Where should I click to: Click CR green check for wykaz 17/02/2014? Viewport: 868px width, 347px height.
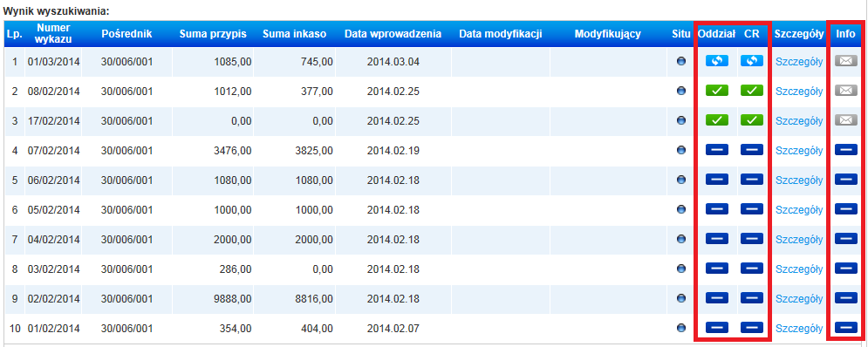(752, 120)
